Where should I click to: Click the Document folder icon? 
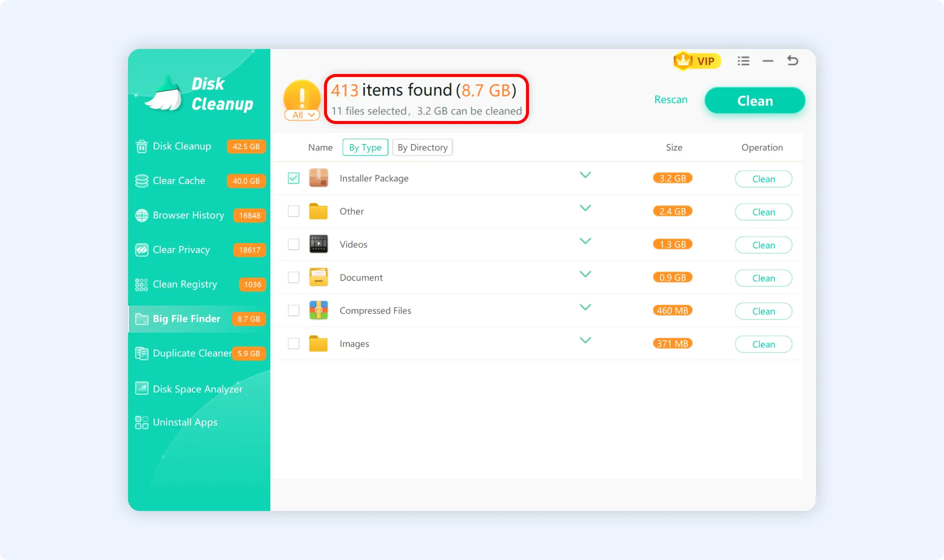click(318, 277)
